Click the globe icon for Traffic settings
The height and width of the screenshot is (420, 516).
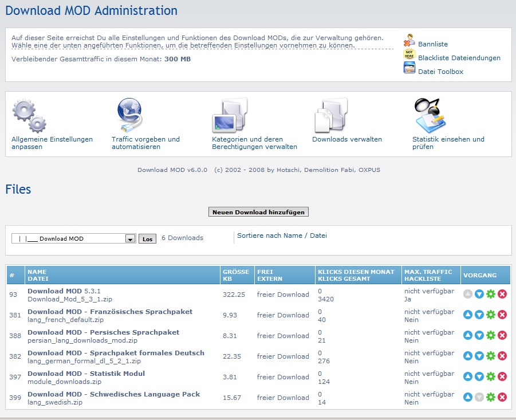click(x=129, y=115)
